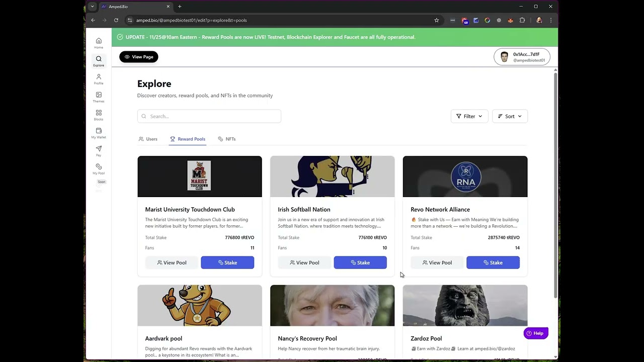Bookmark this page with star icon
This screenshot has width=644, height=362.
[437, 20]
